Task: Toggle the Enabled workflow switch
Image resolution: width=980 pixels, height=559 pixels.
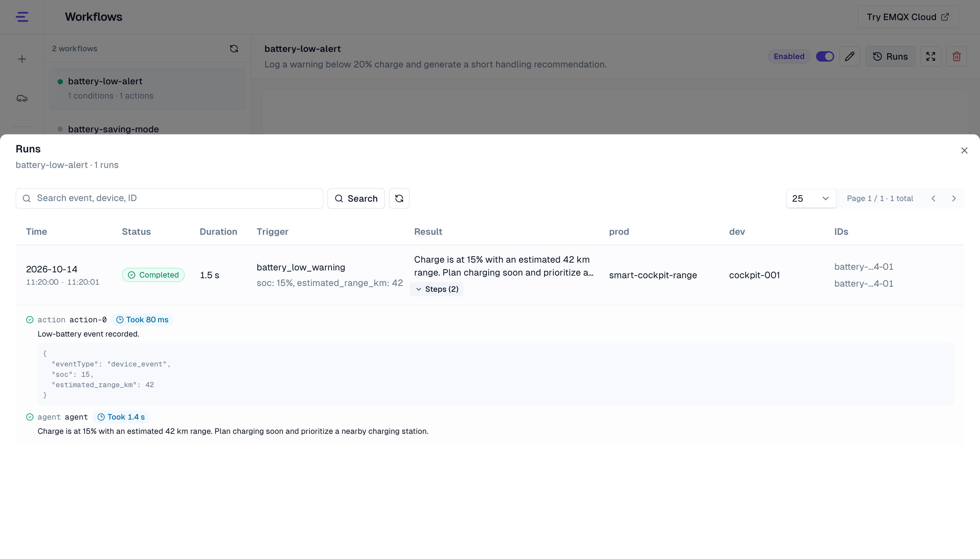Action: pos(824,56)
